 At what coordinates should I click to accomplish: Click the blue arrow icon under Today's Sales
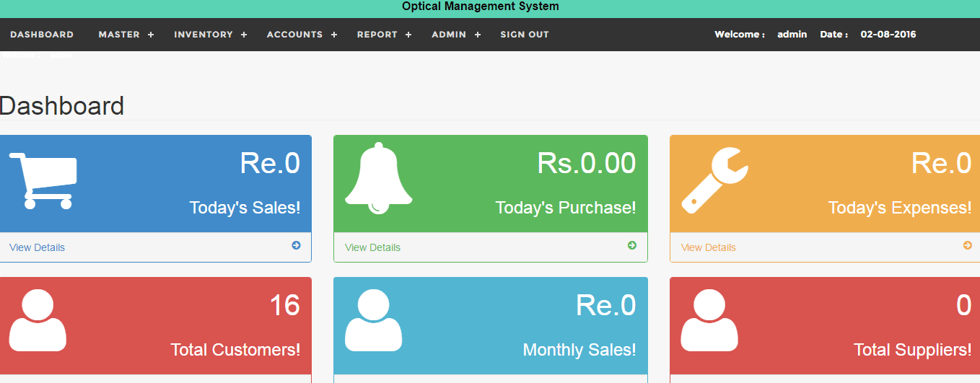[x=296, y=246]
